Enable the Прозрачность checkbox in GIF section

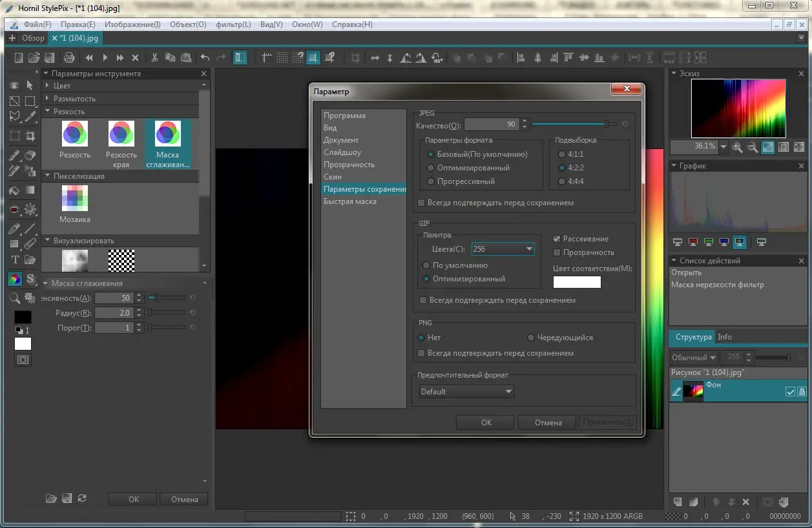point(557,252)
